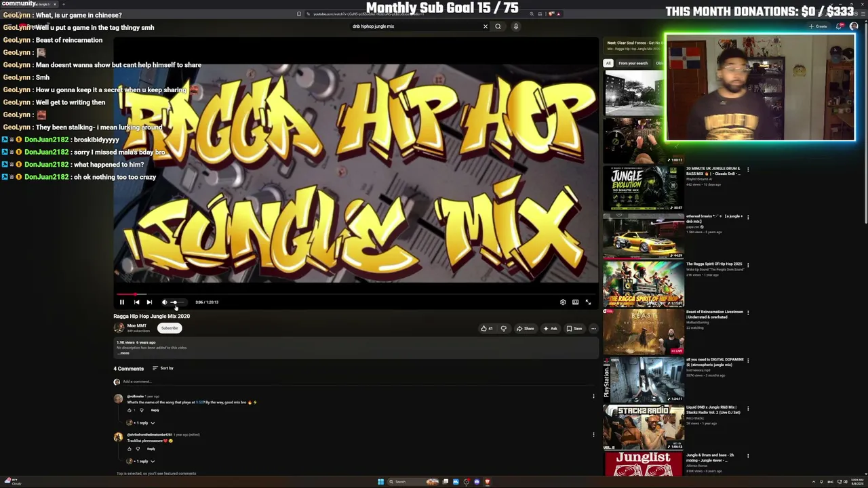The image size is (868, 488).
Task: Skip to the previous video
Action: click(136, 302)
